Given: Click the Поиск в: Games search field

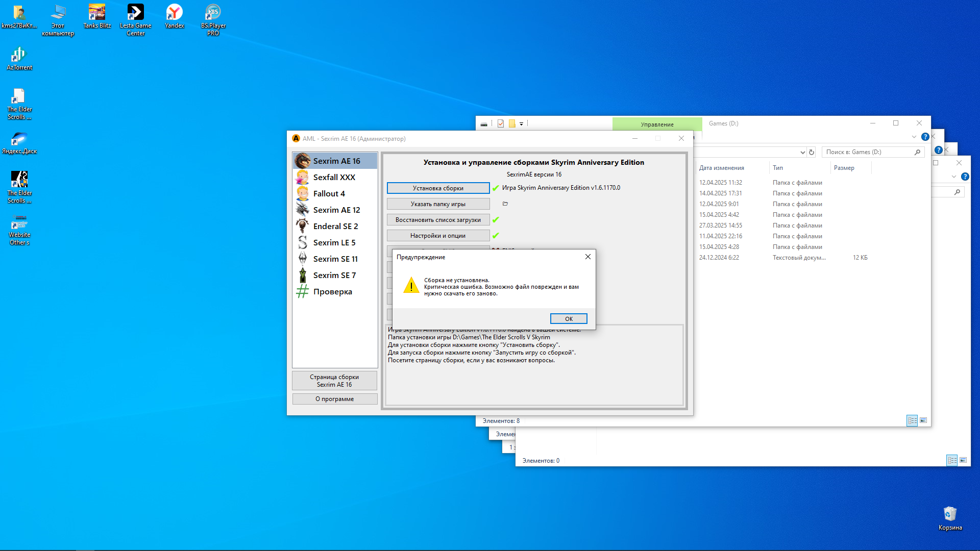Looking at the screenshot, I should click(x=868, y=152).
